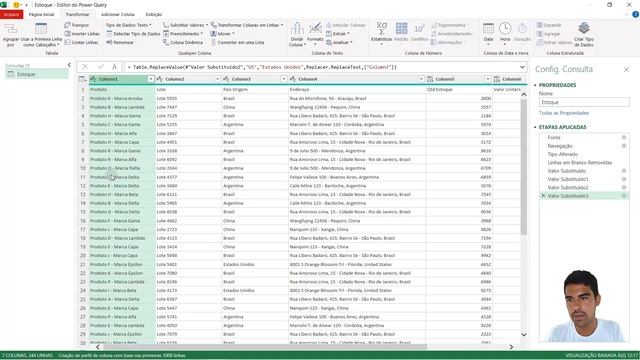Delete the Valor Substituído3 step with X
The image size is (640, 360).
coord(543,196)
